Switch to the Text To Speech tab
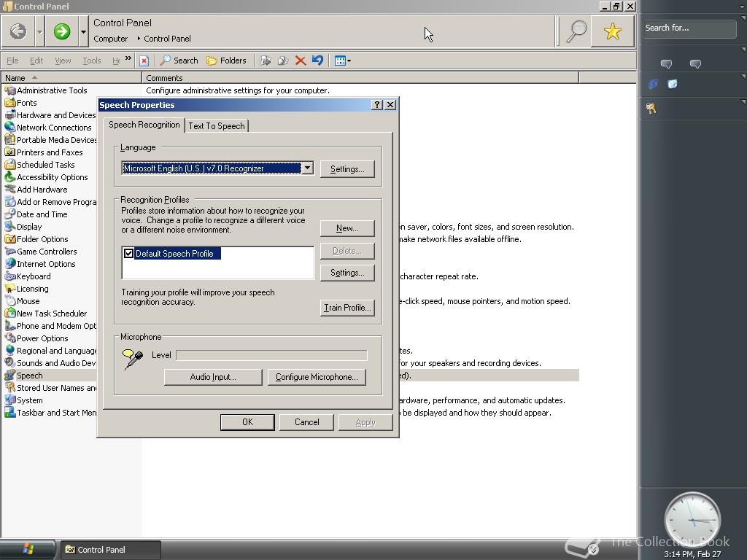The height and width of the screenshot is (560, 747). (217, 125)
